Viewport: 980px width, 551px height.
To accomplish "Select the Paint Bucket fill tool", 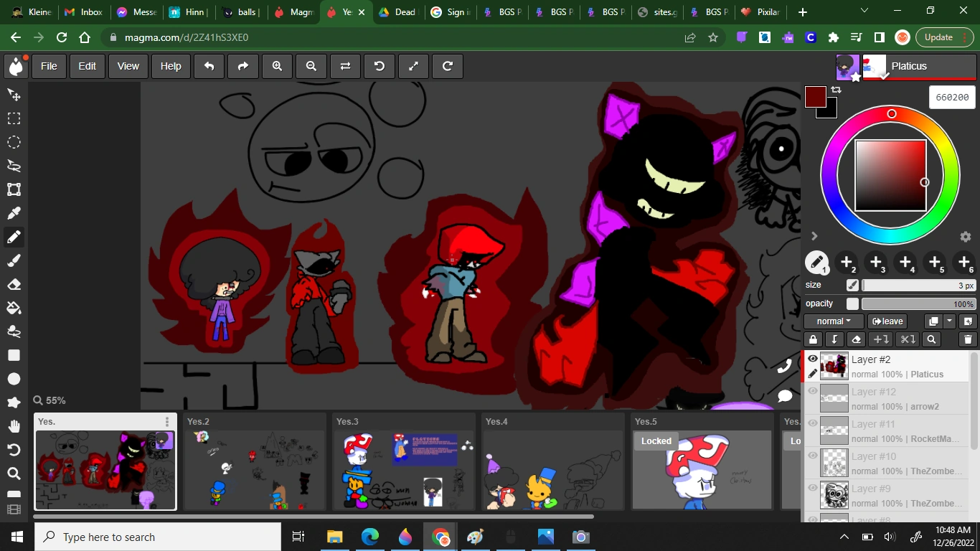I will click(x=14, y=308).
